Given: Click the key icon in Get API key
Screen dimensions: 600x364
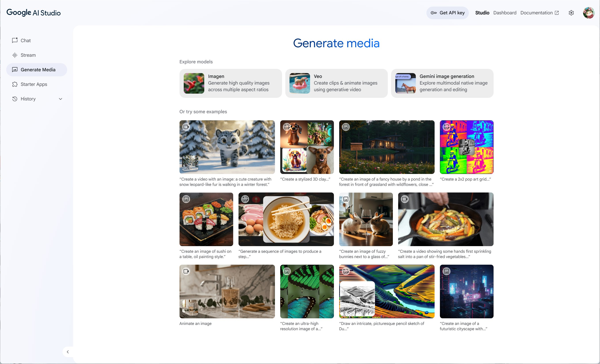Looking at the screenshot, I should pos(434,13).
